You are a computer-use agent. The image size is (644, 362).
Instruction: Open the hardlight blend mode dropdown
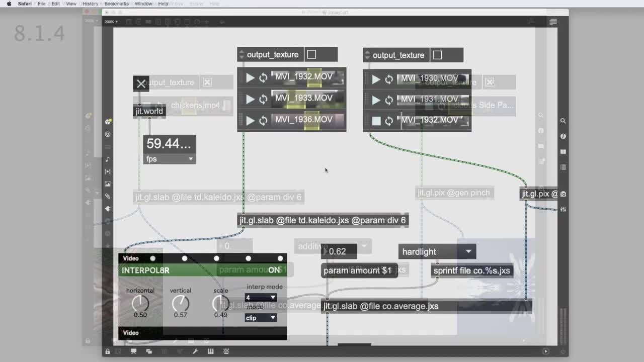[437, 252]
